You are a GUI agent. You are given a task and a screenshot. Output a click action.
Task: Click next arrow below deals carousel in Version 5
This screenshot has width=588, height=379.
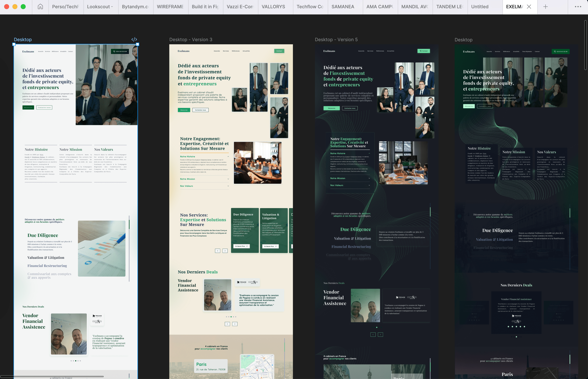[x=380, y=335]
